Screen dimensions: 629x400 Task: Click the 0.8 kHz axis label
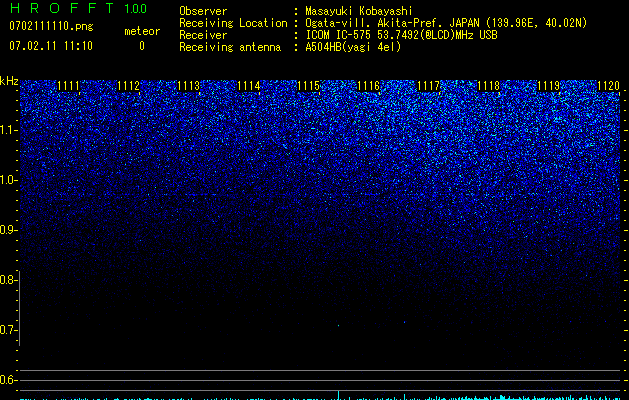8,280
